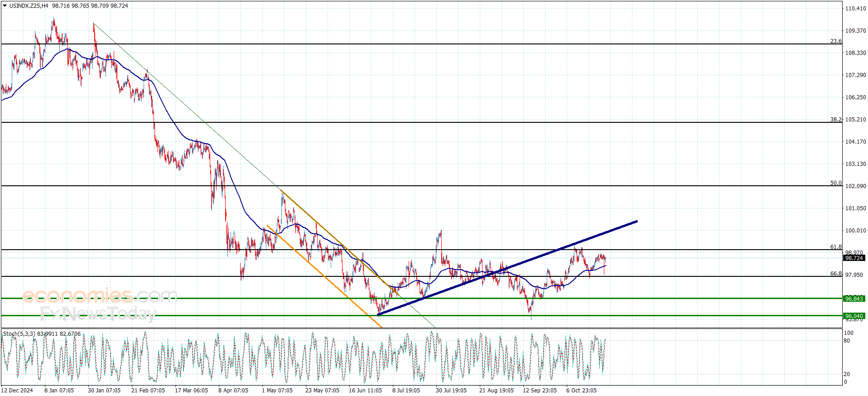868x396 pixels.
Task: Select the 66.8 Fibonacci level label
Action: coord(835,274)
